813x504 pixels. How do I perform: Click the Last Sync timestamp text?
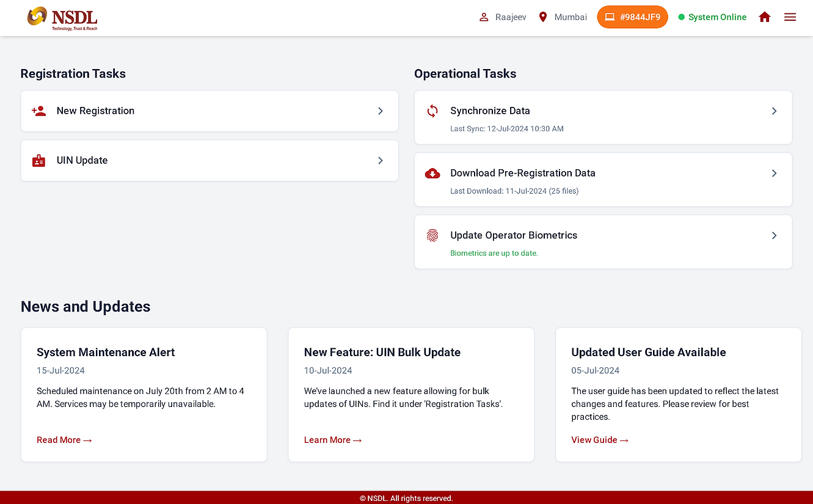pos(507,129)
